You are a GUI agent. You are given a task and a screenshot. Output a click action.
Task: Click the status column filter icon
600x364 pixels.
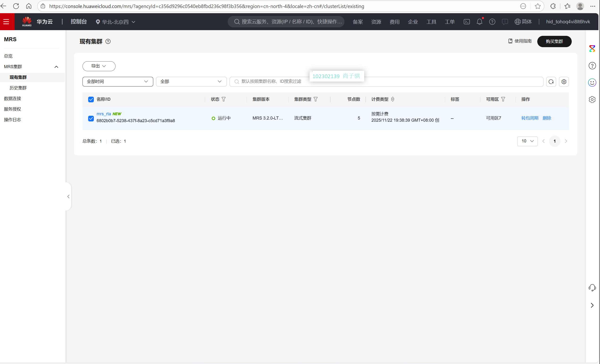[x=223, y=99]
